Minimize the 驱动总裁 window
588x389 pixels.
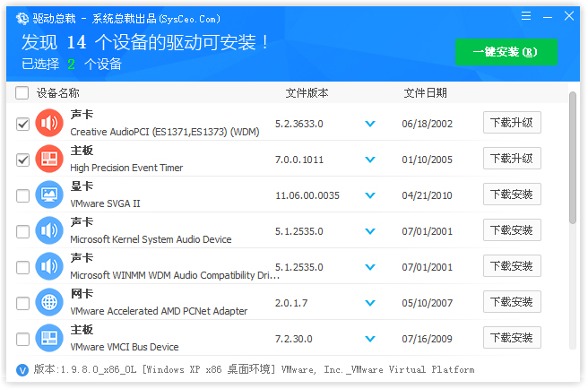tap(548, 17)
